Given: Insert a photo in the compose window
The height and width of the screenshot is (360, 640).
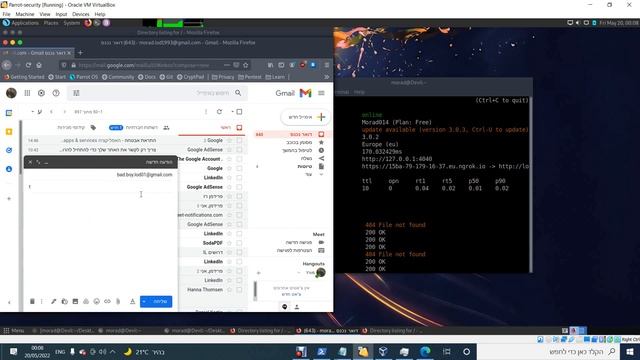Looking at the screenshot, I should tap(75, 301).
